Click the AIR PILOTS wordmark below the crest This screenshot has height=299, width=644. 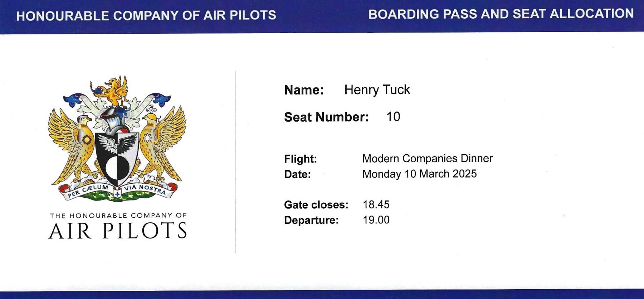click(x=118, y=231)
